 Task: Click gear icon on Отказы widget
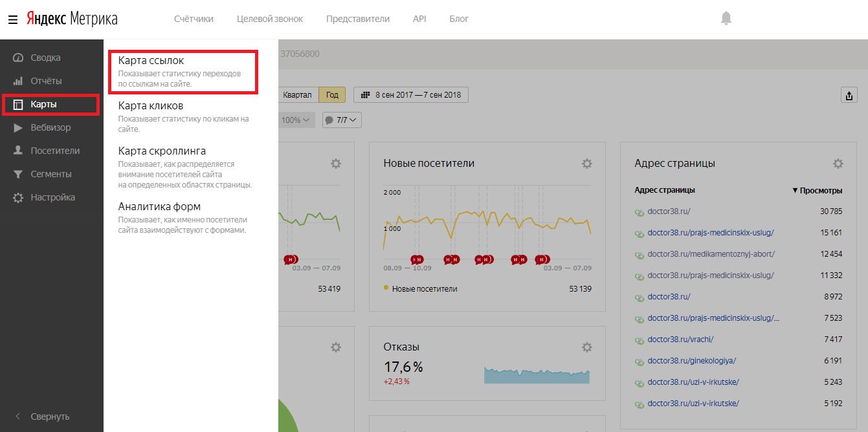click(586, 347)
